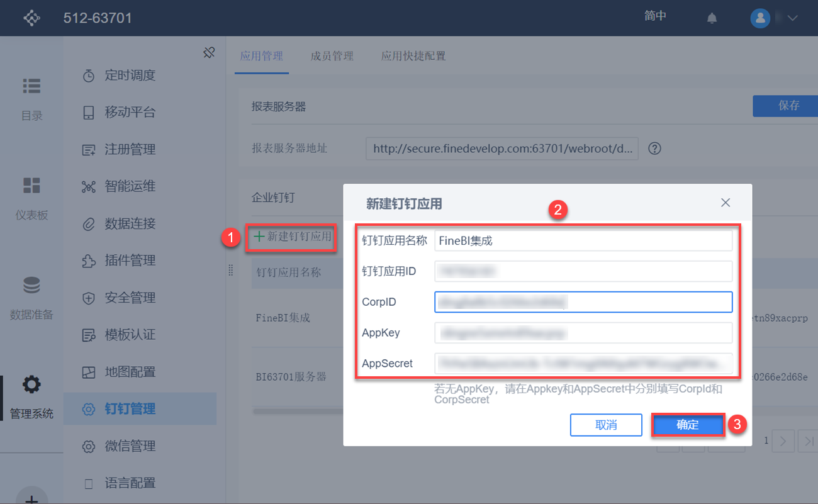Click the sidebar collapse drag handle
The height and width of the screenshot is (504, 818).
pyautogui.click(x=230, y=270)
